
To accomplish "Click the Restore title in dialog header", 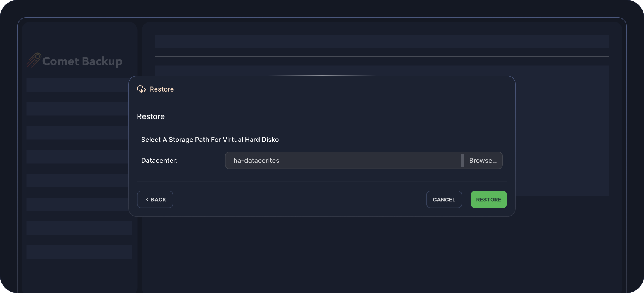I will tap(162, 89).
